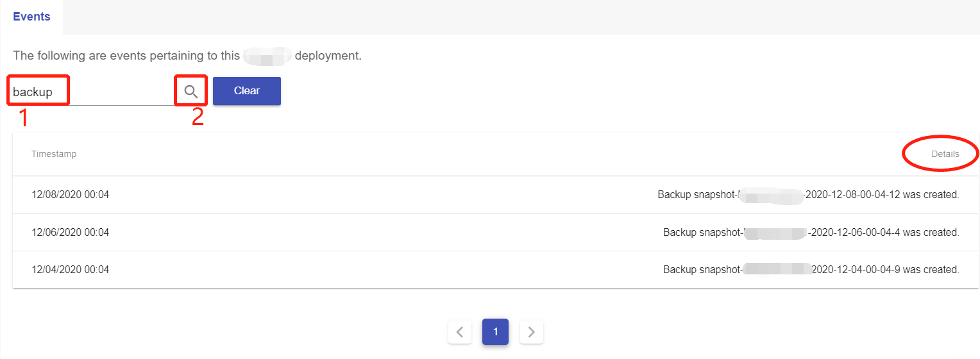Focus the search field containing "backup"
The height and width of the screenshot is (359, 980).
point(90,92)
